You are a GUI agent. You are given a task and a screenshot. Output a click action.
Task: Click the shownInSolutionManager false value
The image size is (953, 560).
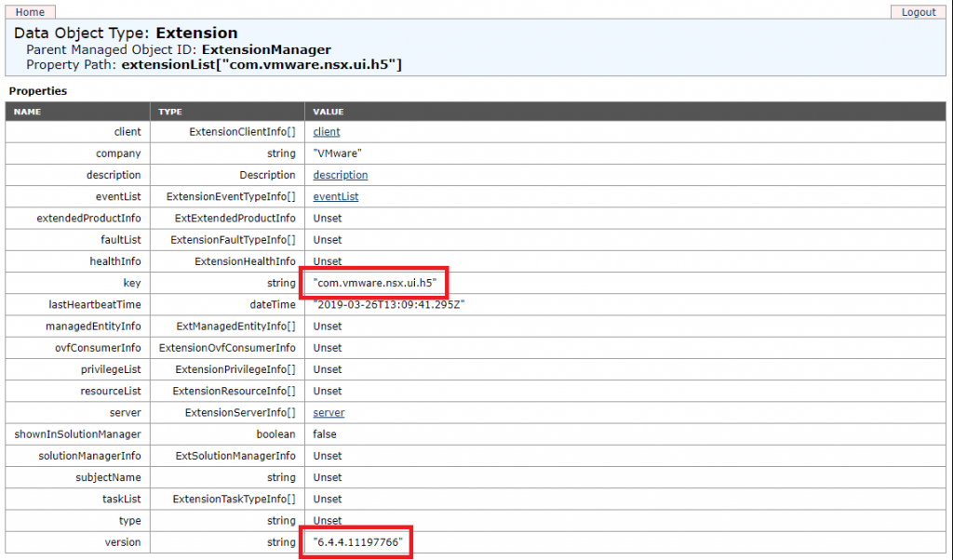323,433
